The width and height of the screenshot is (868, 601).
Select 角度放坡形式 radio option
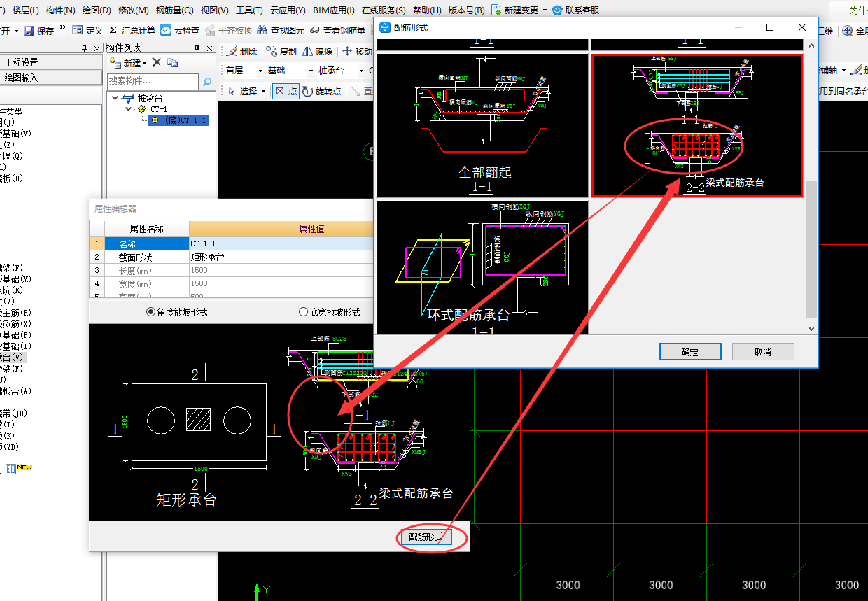point(150,312)
